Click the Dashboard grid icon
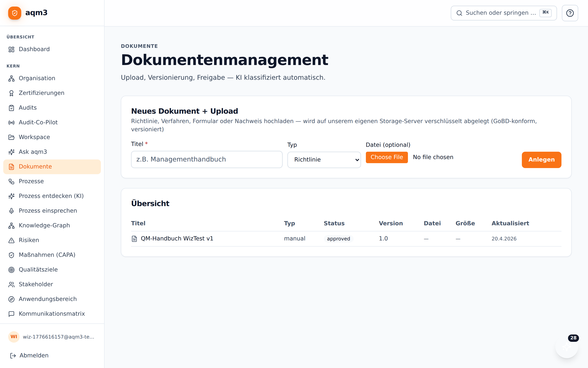This screenshot has width=588, height=368. point(11,49)
